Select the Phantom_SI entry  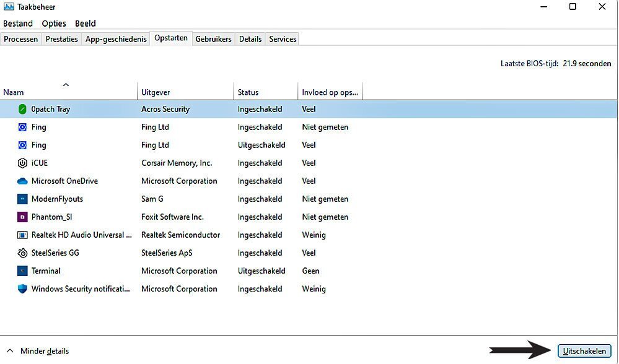coord(51,217)
